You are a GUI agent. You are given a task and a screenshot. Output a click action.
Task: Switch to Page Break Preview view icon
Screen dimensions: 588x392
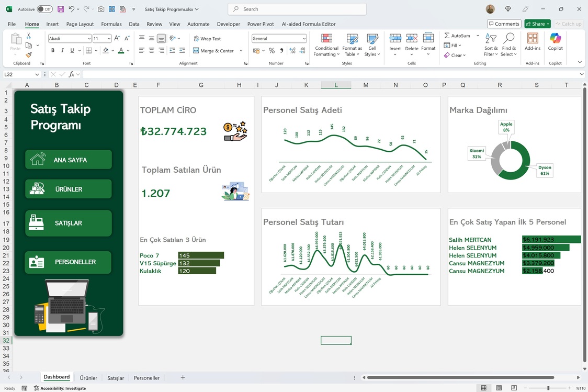514,388
